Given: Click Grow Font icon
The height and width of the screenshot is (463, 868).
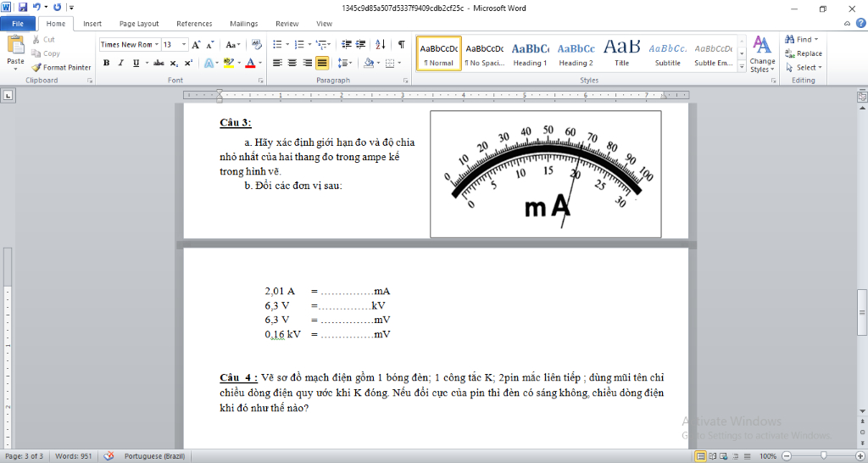Looking at the screenshot, I should [198, 45].
